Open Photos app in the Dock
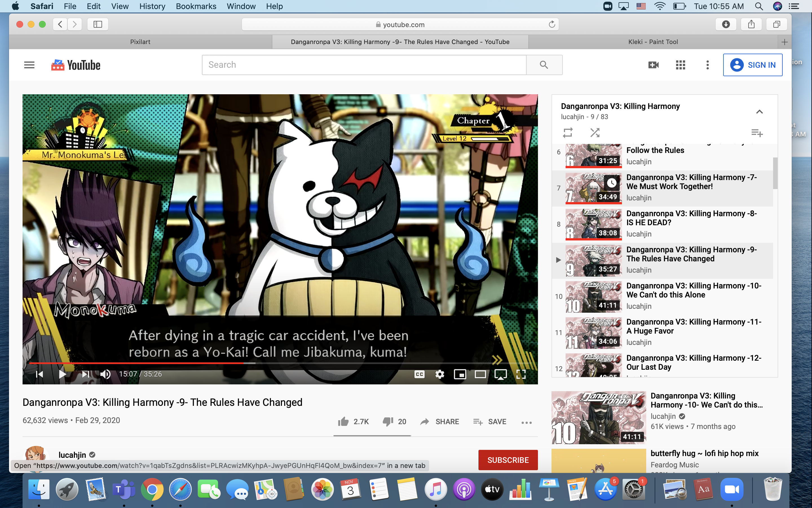 322,489
